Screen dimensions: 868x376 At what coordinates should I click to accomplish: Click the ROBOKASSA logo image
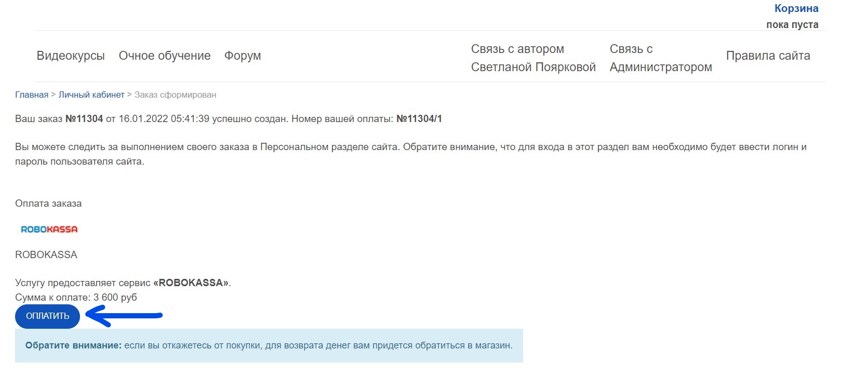pyautogui.click(x=49, y=229)
